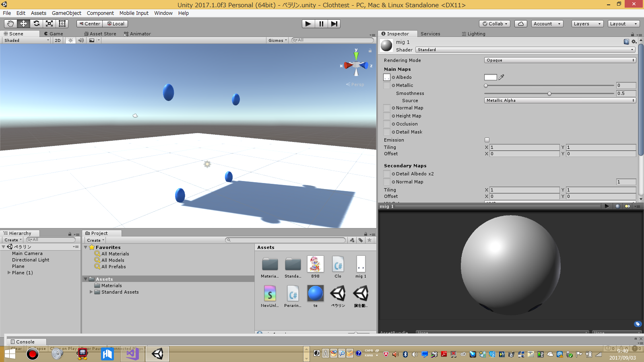The height and width of the screenshot is (362, 644).
Task: Select the Rotate tool
Action: point(37,24)
